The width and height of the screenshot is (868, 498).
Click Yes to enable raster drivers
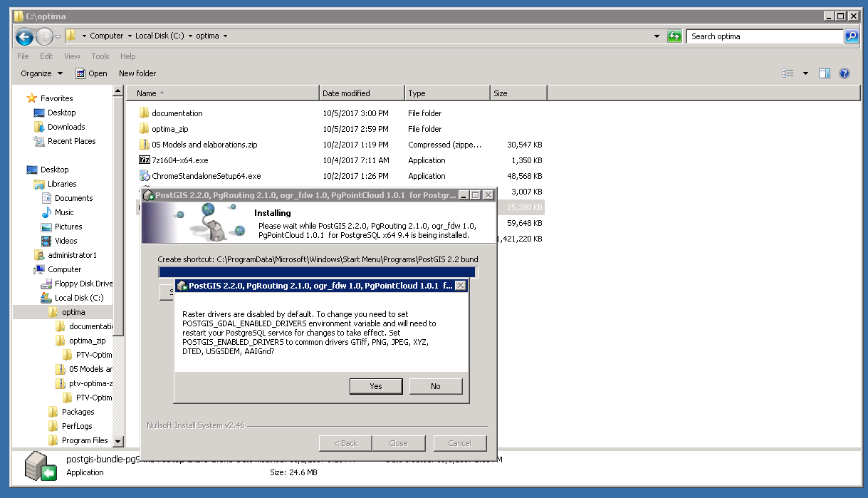376,386
